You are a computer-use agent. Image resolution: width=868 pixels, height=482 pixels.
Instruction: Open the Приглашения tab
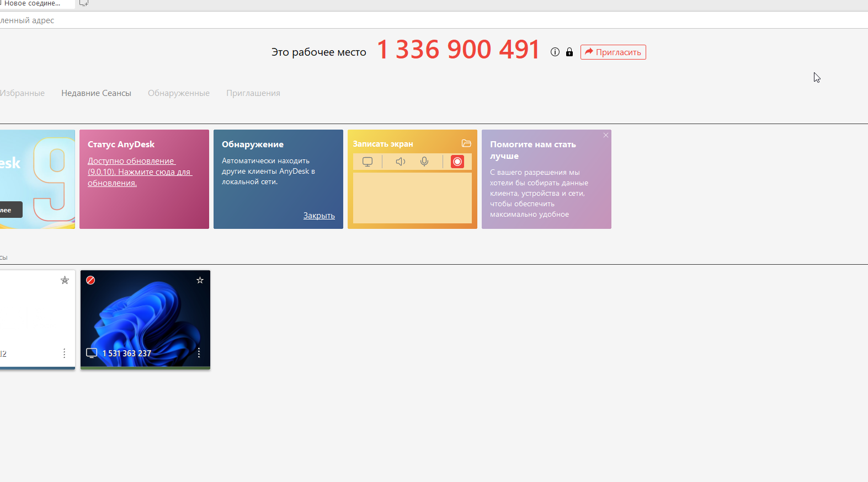(253, 93)
